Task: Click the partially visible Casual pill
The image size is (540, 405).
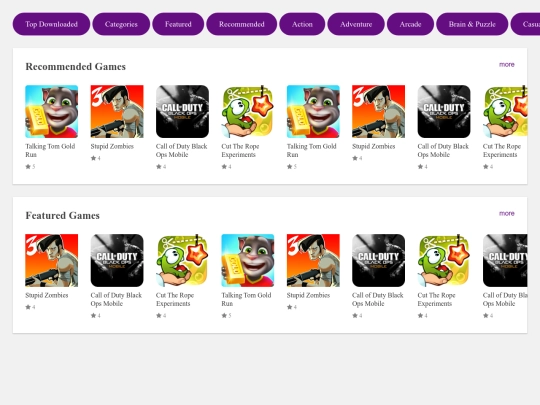Action: 526,24
